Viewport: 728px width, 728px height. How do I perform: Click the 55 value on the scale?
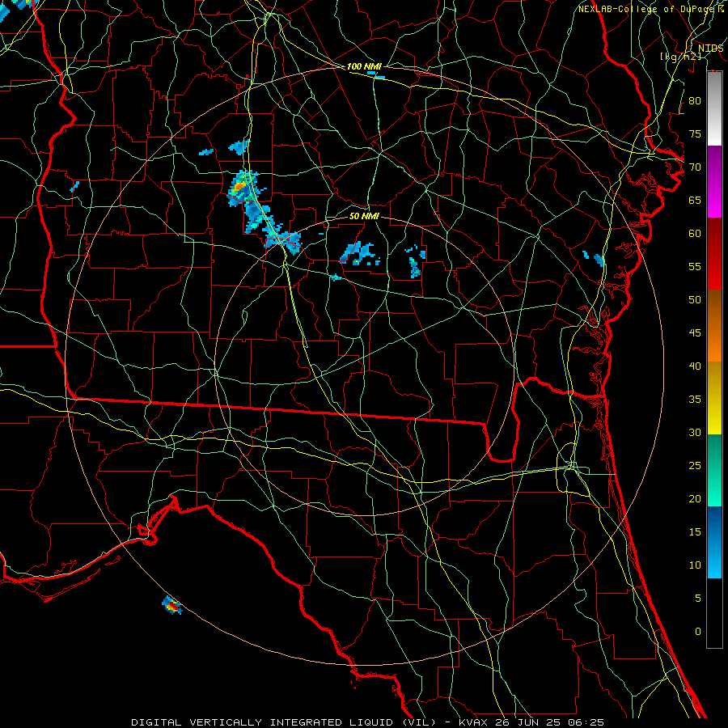(695, 266)
